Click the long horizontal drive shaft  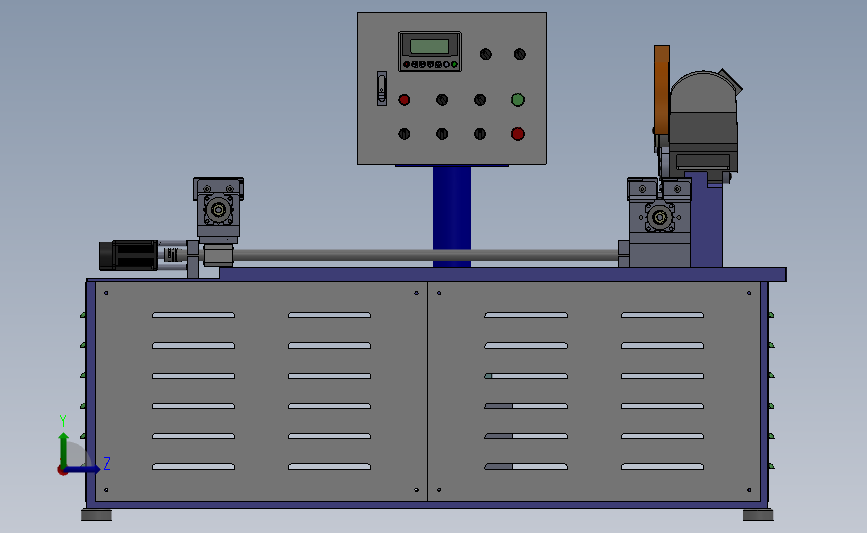[x=426, y=255]
